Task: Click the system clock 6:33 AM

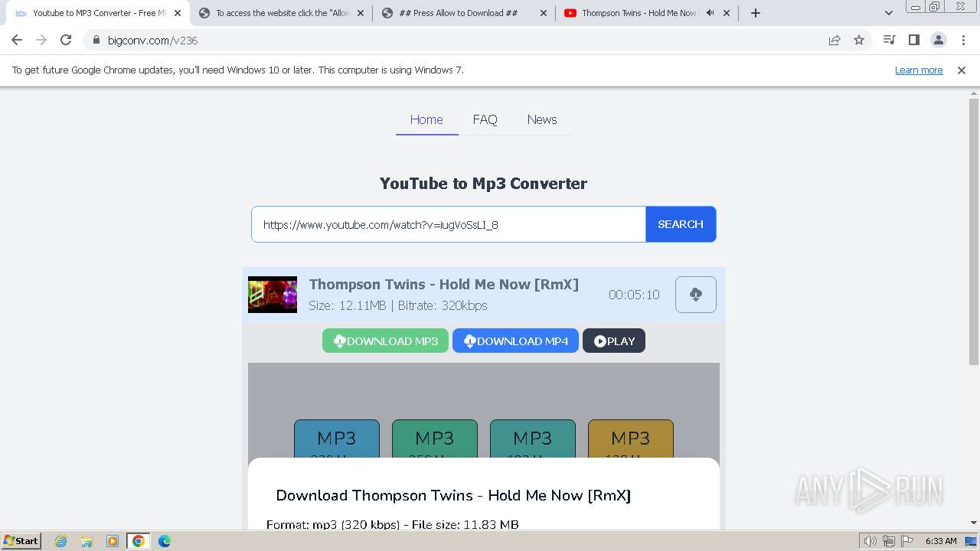Action: pyautogui.click(x=941, y=541)
